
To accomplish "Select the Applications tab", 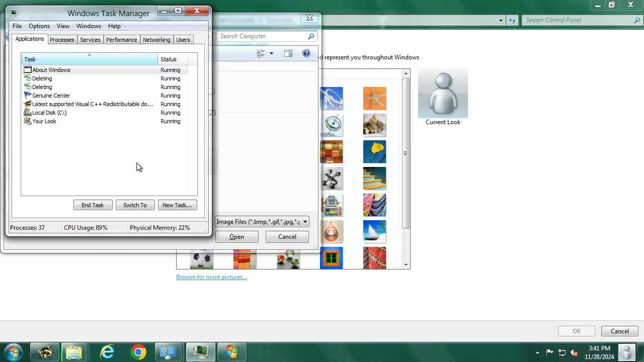I will pyautogui.click(x=30, y=39).
